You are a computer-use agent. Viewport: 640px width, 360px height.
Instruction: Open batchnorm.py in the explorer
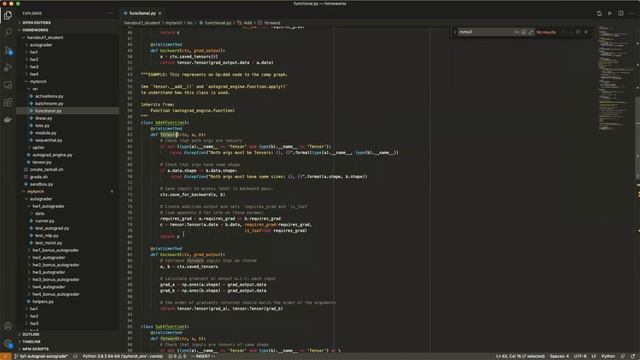click(49, 103)
